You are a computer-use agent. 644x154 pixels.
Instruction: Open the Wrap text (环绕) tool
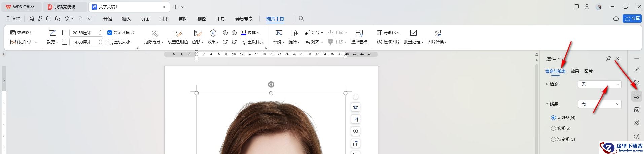[x=279, y=37]
